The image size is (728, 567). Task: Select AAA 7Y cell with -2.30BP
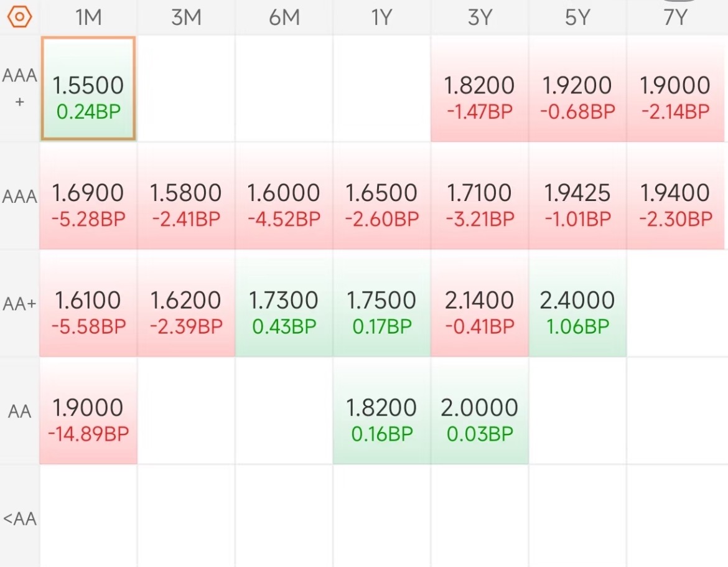676,196
